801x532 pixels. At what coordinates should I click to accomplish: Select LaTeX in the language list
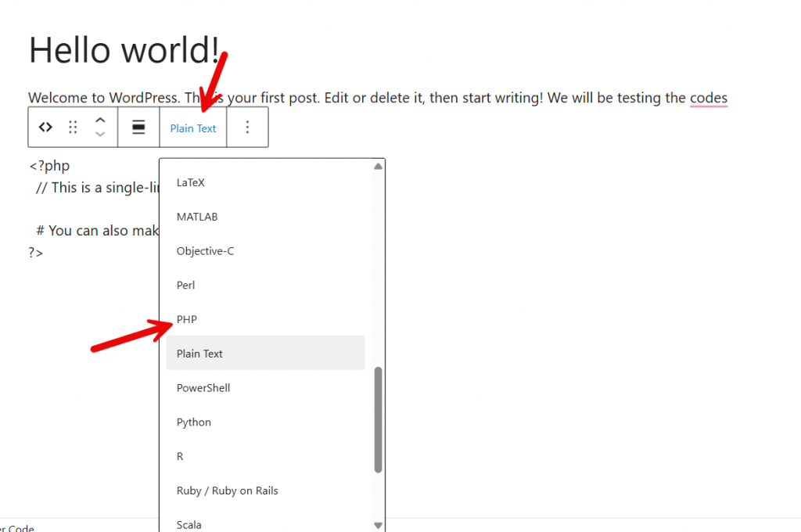[190, 182]
